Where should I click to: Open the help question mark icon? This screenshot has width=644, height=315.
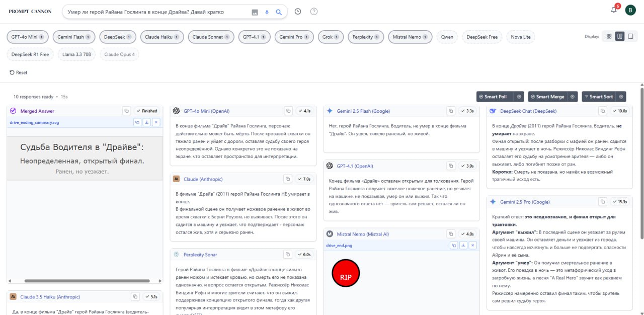pos(314,11)
